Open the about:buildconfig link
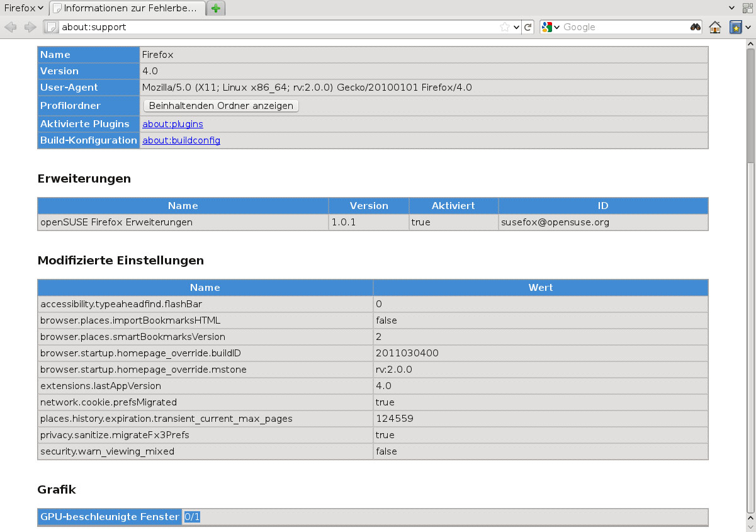756x532 pixels. tap(181, 140)
